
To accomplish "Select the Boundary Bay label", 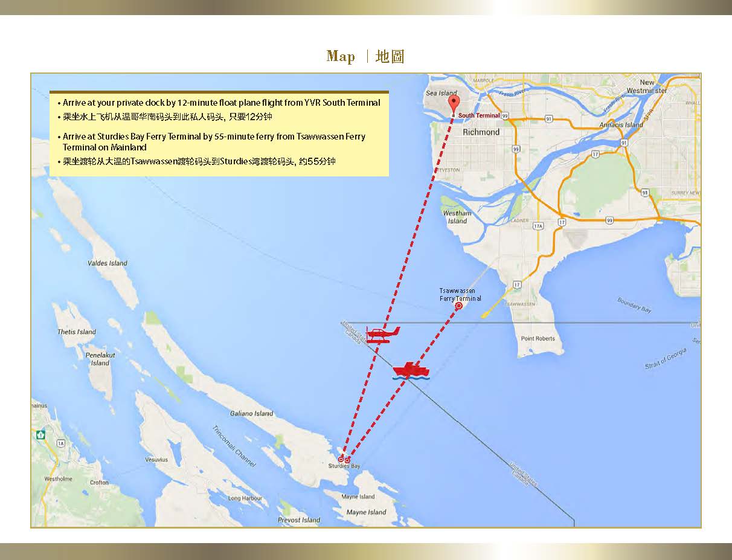I will 634,304.
